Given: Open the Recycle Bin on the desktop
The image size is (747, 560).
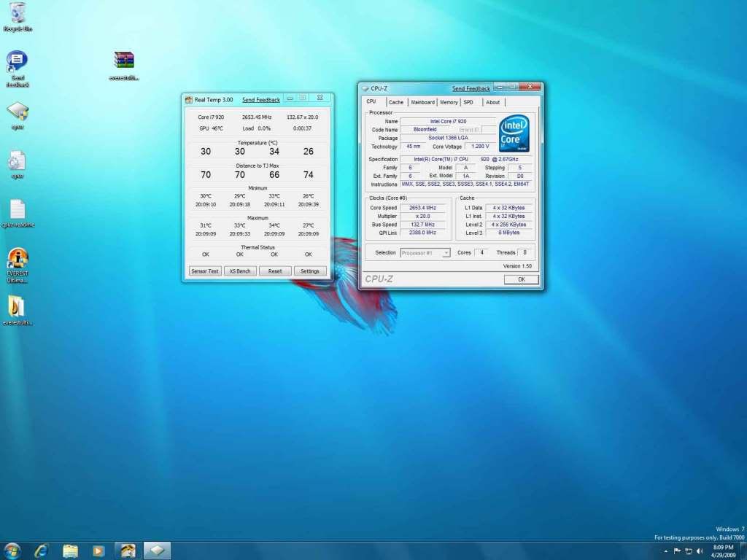Looking at the screenshot, I should pyautogui.click(x=18, y=13).
